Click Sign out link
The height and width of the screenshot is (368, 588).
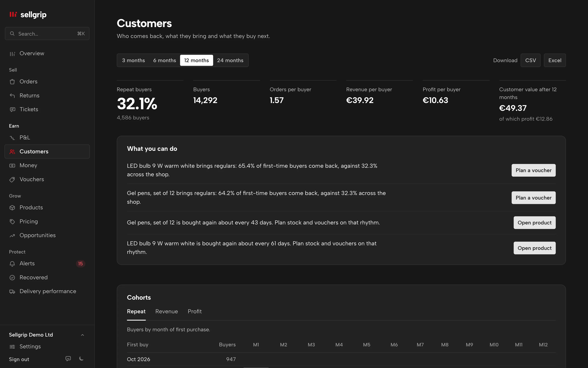click(19, 359)
